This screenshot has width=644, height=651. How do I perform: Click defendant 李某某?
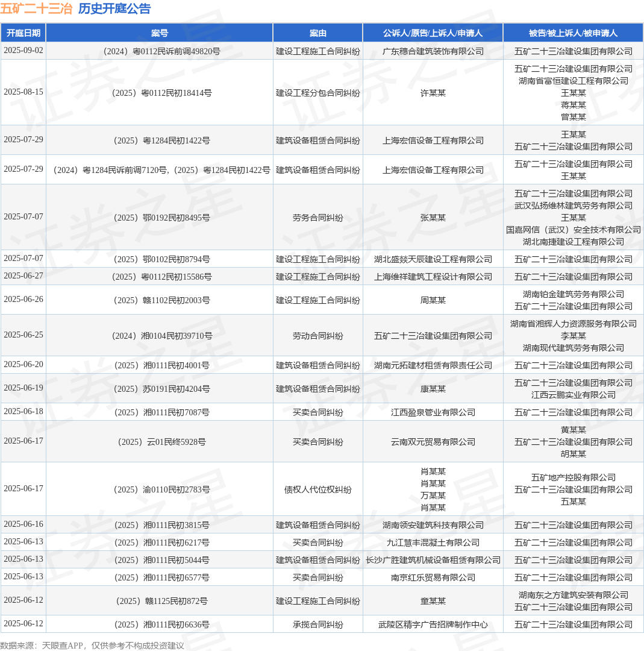[573, 336]
